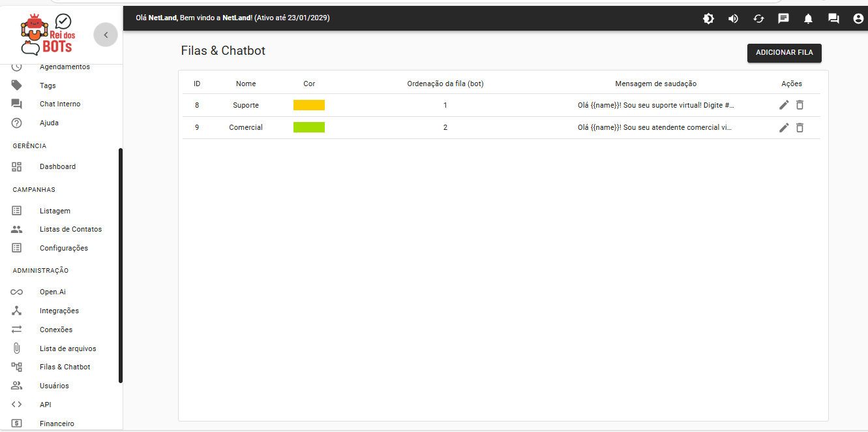Open the user account profile menu
868x432 pixels.
[858, 19]
